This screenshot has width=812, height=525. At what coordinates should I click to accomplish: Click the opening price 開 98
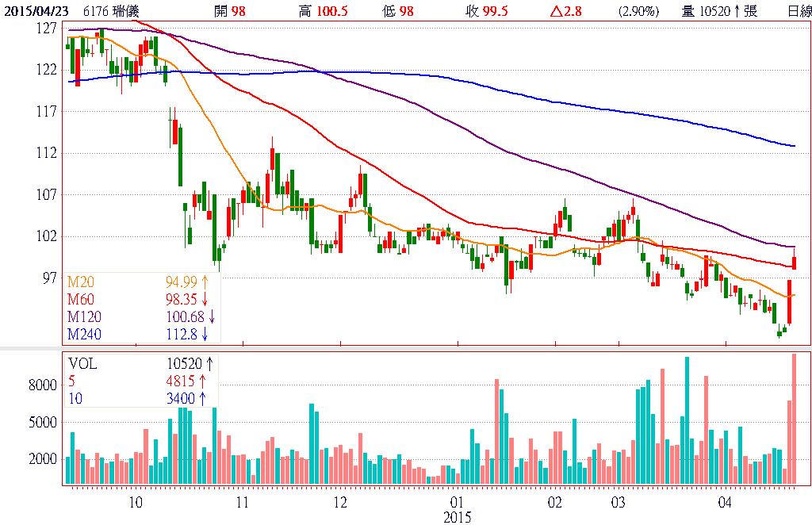230,11
